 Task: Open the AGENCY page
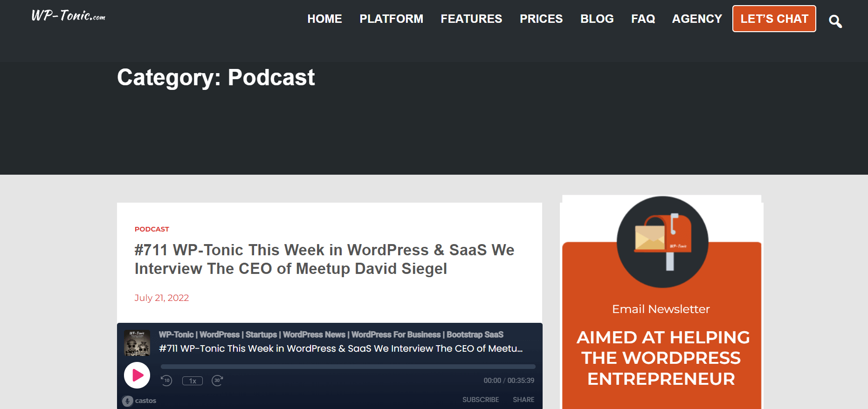[697, 19]
